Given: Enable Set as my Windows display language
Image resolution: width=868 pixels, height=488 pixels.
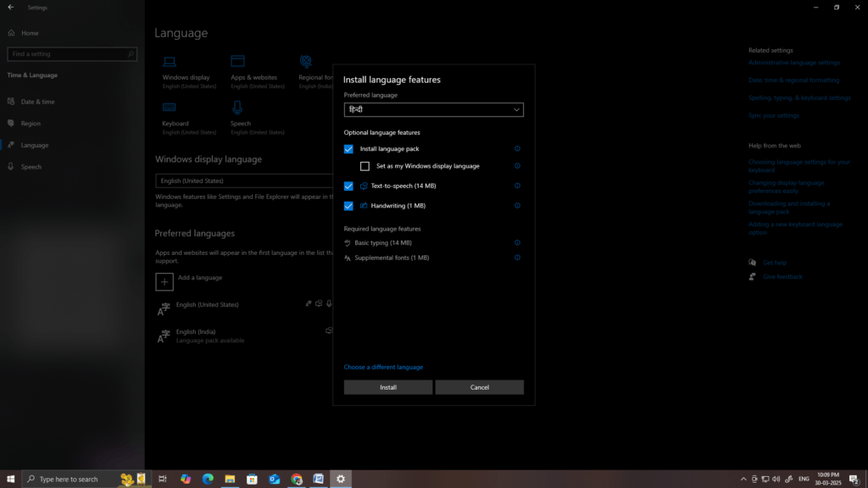Looking at the screenshot, I should pyautogui.click(x=364, y=166).
